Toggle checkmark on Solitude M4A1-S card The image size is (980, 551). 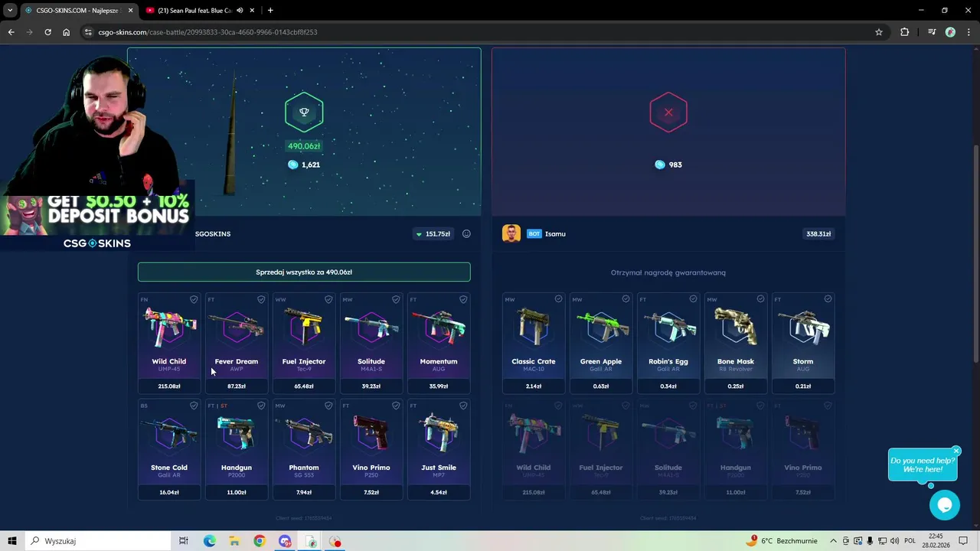pyautogui.click(x=396, y=299)
